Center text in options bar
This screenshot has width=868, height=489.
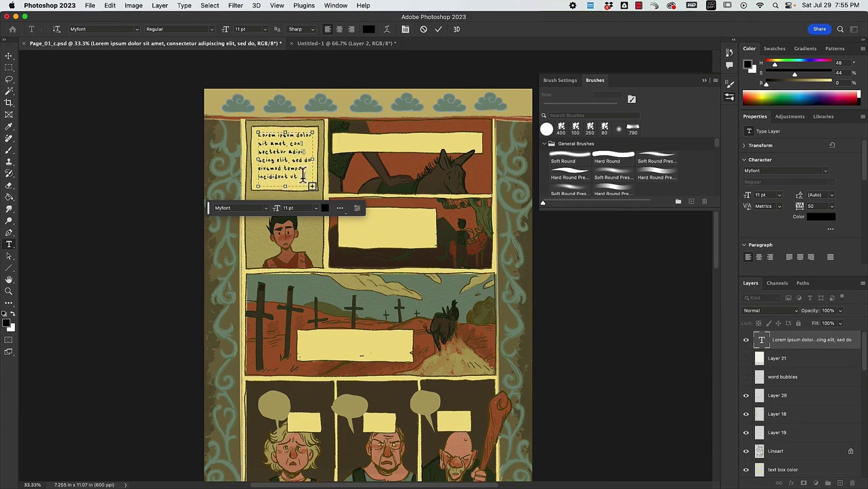[x=339, y=29]
